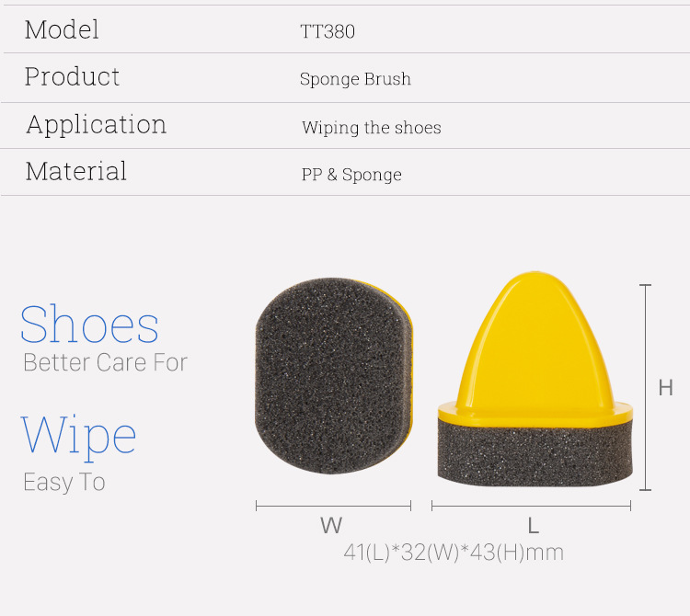
Task: Click the W width dimension label
Action: click(x=331, y=526)
